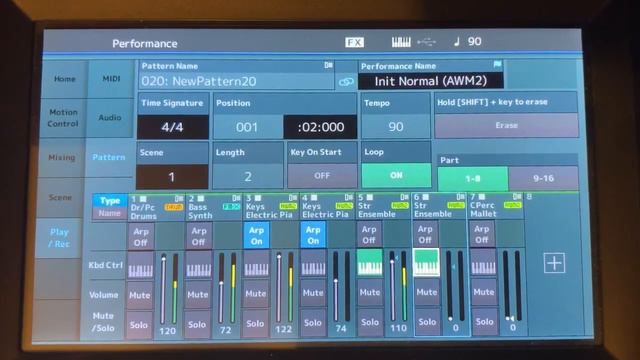Open the Home tab

[x=64, y=79]
